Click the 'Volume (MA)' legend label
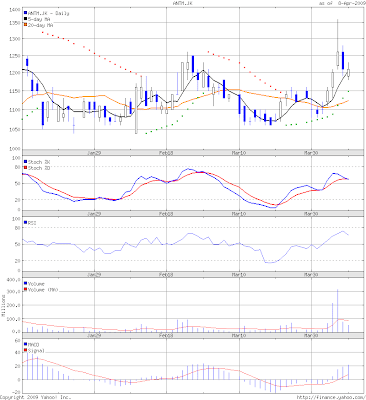 pyautogui.click(x=43, y=290)
